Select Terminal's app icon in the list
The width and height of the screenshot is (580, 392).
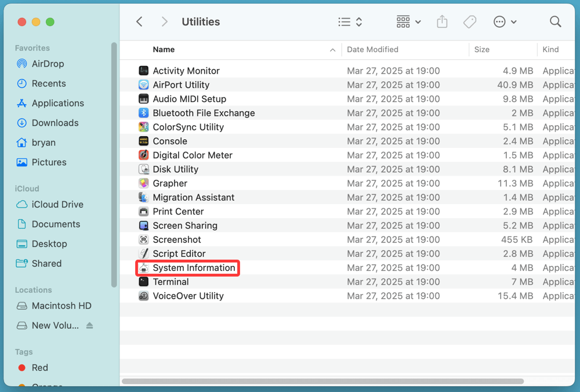[x=143, y=282]
